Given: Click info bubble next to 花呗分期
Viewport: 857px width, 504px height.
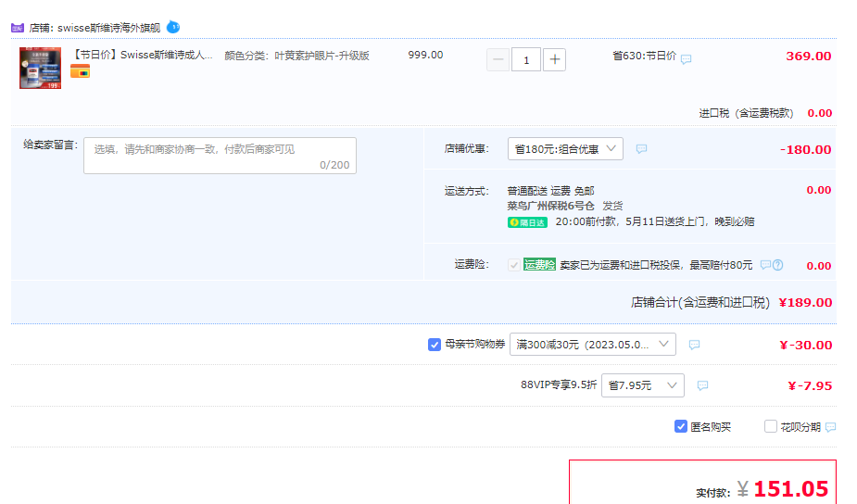Looking at the screenshot, I should [x=831, y=427].
